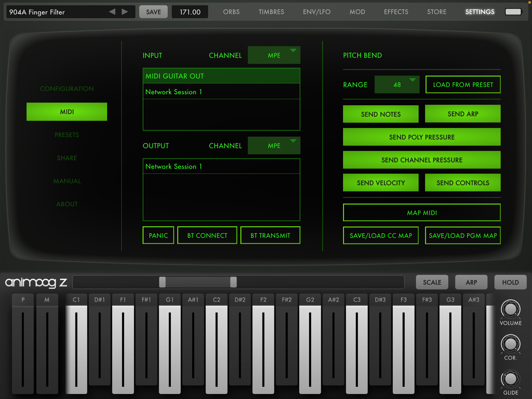
Task: Play the A#2 key
Action: tap(333, 339)
